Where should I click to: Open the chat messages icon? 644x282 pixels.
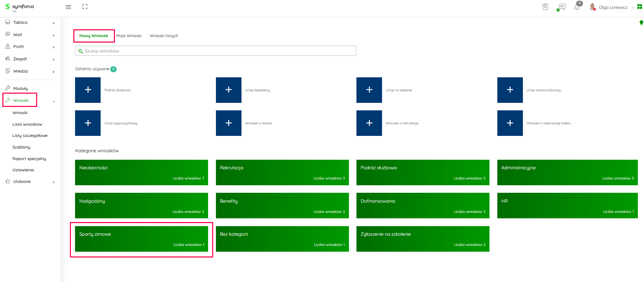[561, 7]
